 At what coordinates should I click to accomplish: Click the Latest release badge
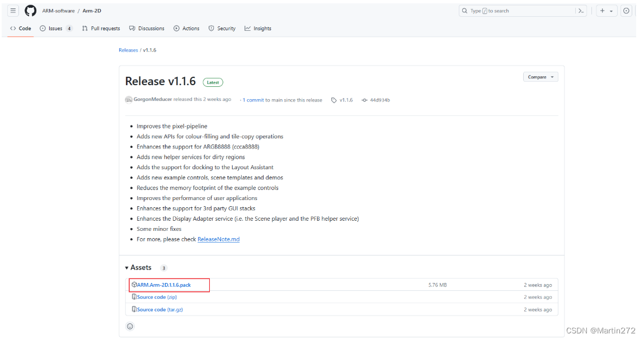(x=213, y=82)
